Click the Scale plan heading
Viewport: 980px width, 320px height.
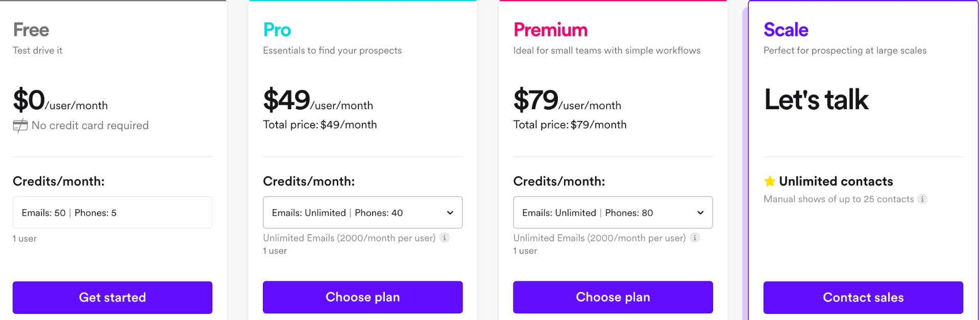pyautogui.click(x=786, y=30)
